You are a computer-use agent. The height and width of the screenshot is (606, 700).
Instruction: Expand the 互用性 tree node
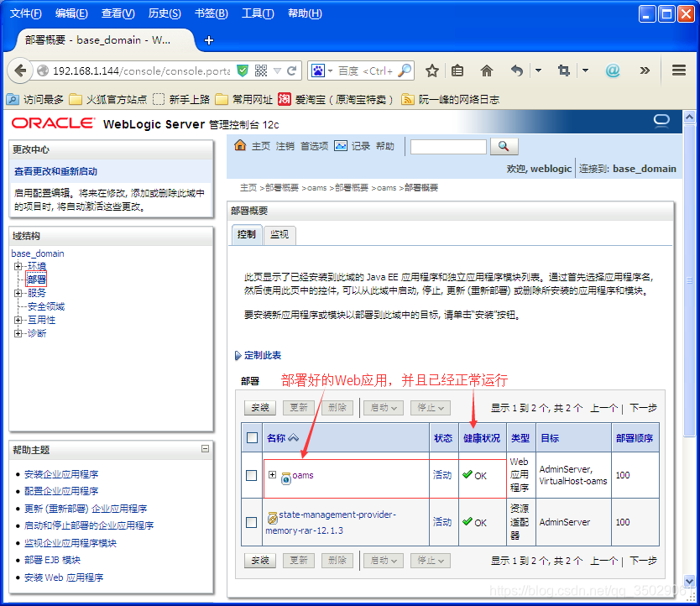18,320
